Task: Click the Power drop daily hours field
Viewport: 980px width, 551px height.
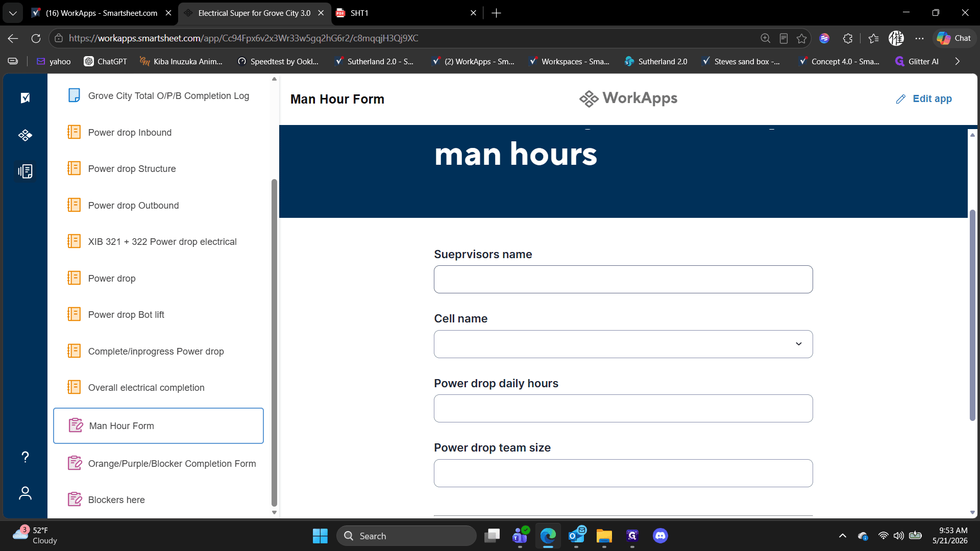Action: [x=623, y=409]
